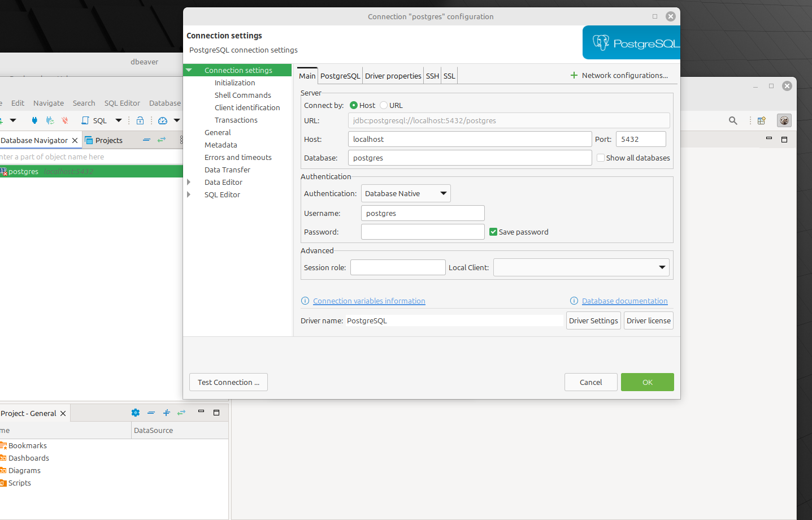Toggle link with editor in Project panel
The width and height of the screenshot is (812, 520).
181,413
